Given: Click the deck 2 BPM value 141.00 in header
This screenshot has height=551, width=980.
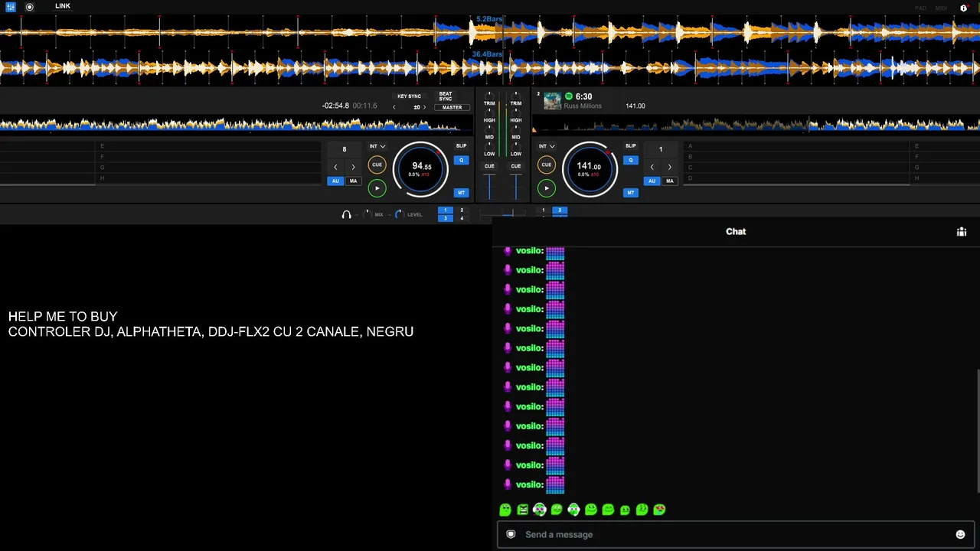Looking at the screenshot, I should [x=635, y=106].
